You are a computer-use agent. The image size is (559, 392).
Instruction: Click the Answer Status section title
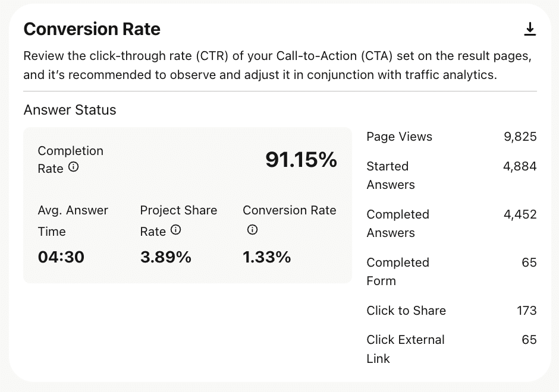[x=70, y=110]
